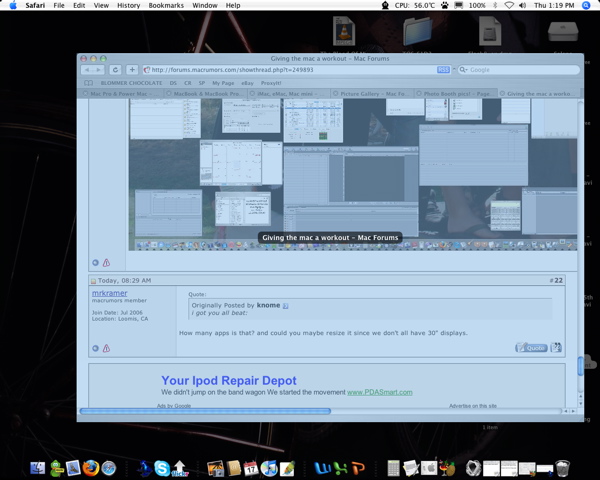
Task: Open the Window menu
Action: pos(205,5)
